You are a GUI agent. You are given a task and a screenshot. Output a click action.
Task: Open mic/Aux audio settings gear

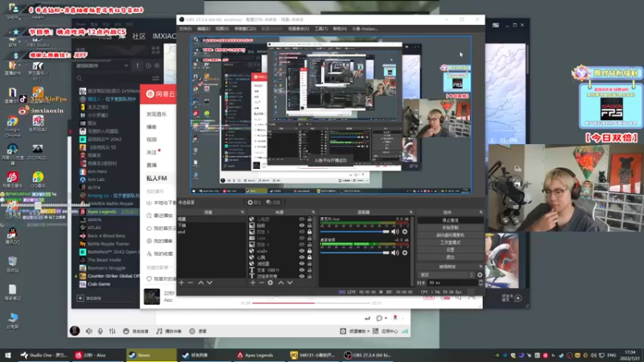pos(405,232)
